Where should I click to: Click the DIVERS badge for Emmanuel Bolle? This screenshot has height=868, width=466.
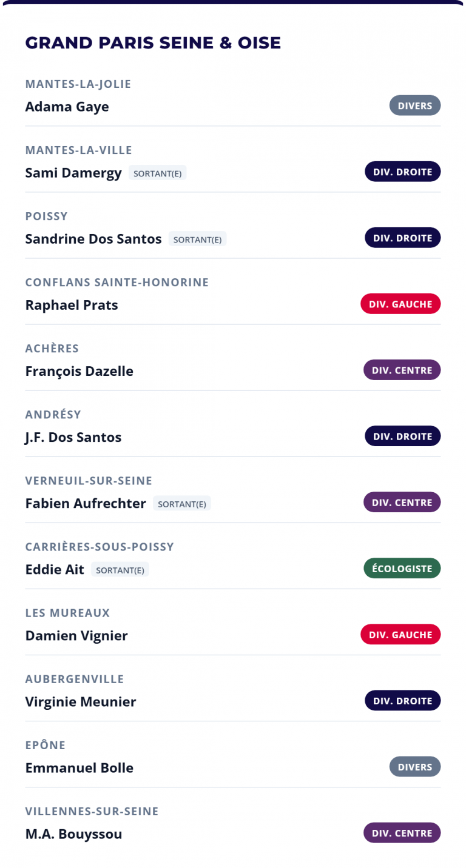[x=415, y=766]
